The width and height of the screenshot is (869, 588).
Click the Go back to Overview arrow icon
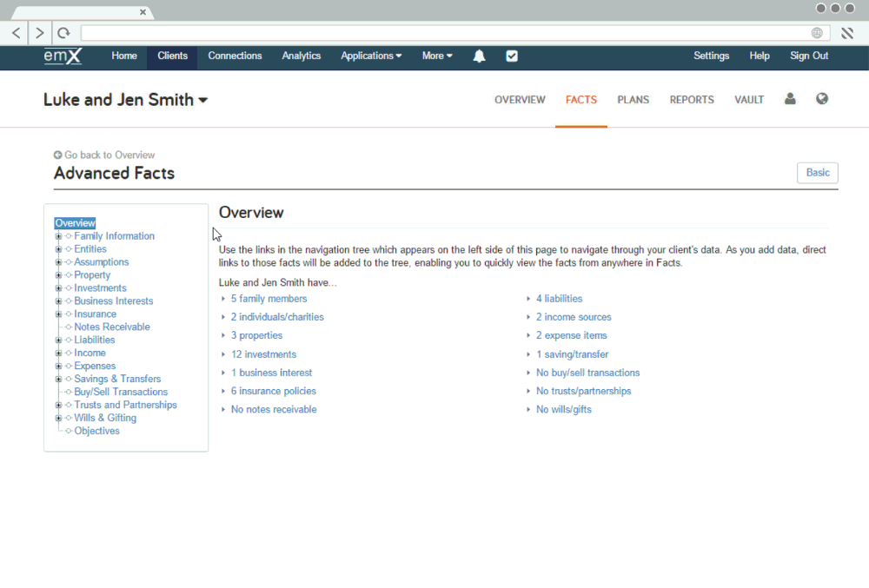point(57,155)
